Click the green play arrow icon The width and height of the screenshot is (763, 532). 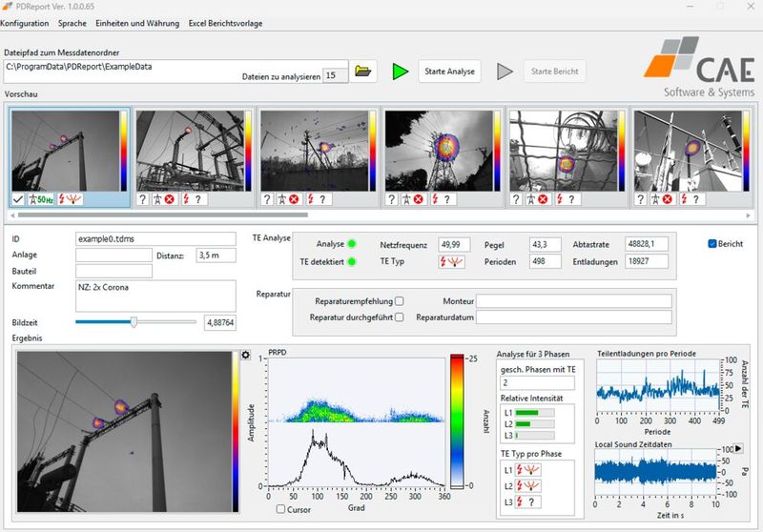(400, 72)
